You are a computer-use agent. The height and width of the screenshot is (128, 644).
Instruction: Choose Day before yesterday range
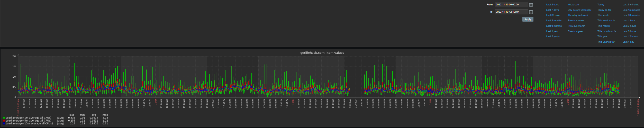pos(579,10)
